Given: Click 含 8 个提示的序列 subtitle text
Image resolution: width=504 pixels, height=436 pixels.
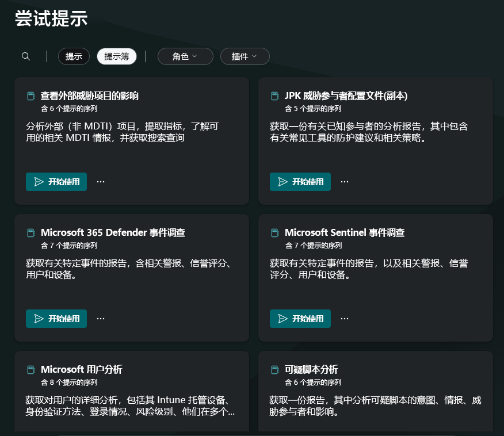Looking at the screenshot, I should [69, 383].
